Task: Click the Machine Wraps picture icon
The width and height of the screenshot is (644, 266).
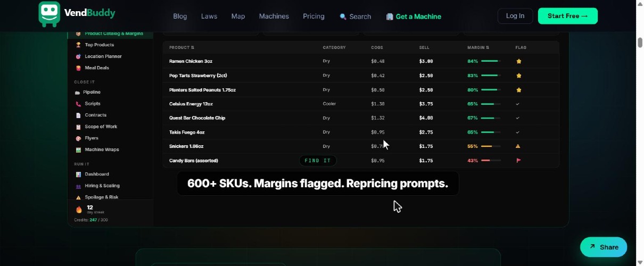Action: tap(78, 150)
